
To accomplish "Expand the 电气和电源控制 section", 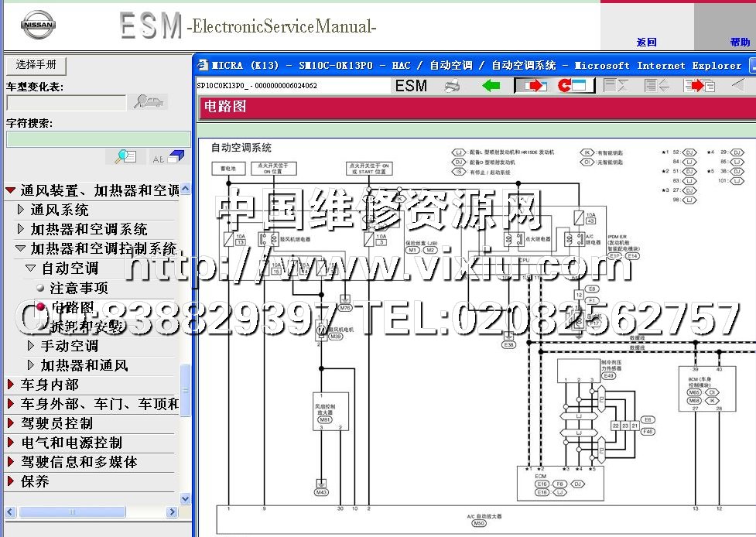I will coord(11,443).
